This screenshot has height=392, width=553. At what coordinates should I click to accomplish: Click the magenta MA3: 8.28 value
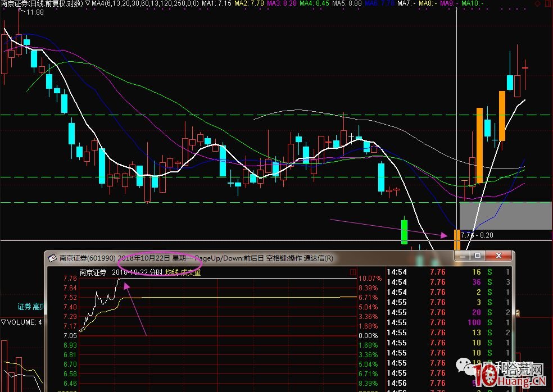pyautogui.click(x=282, y=3)
